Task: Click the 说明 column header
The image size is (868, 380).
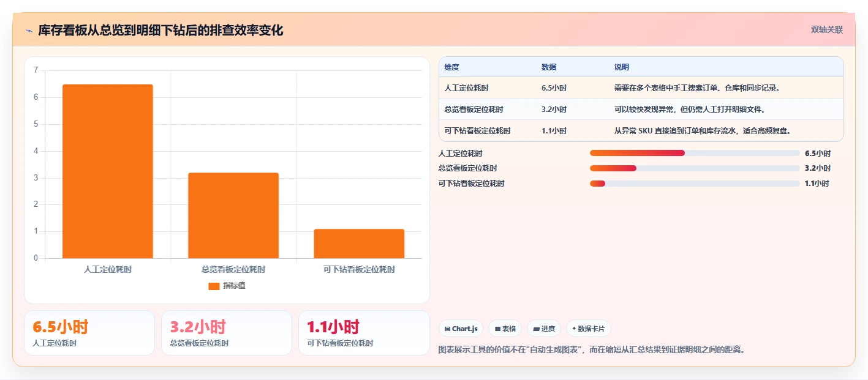Action: tap(622, 67)
